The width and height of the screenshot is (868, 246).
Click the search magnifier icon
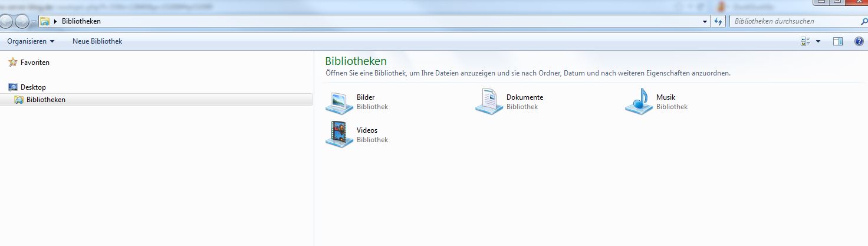click(864, 21)
